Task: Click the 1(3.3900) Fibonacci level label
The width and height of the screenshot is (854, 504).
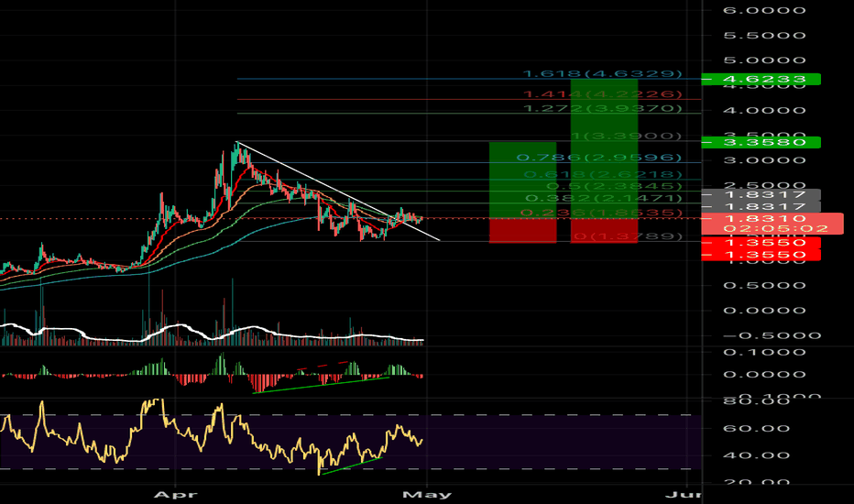Action: coord(626,136)
